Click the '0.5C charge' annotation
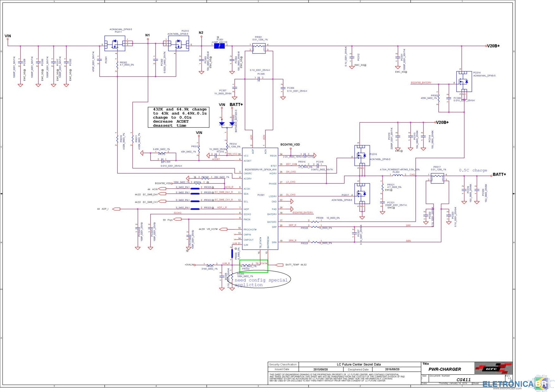The height and width of the screenshot is (392, 555). tap(473, 170)
